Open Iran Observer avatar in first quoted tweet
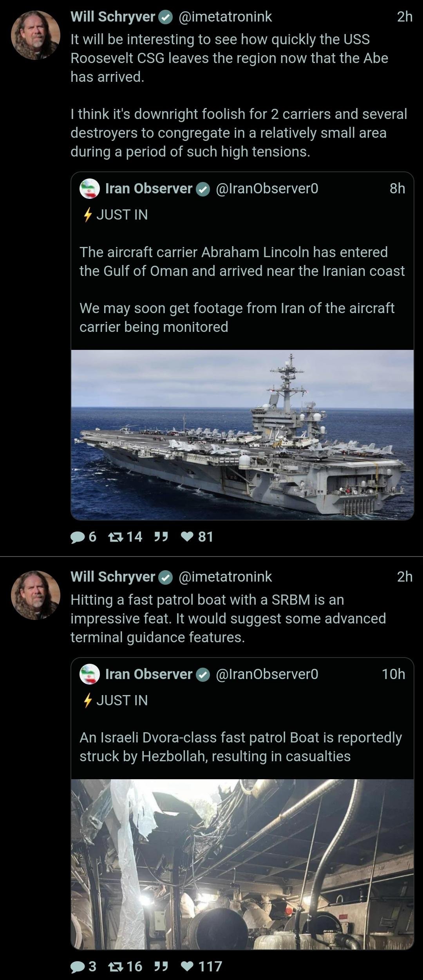Image resolution: width=423 pixels, height=980 pixels. tap(90, 189)
